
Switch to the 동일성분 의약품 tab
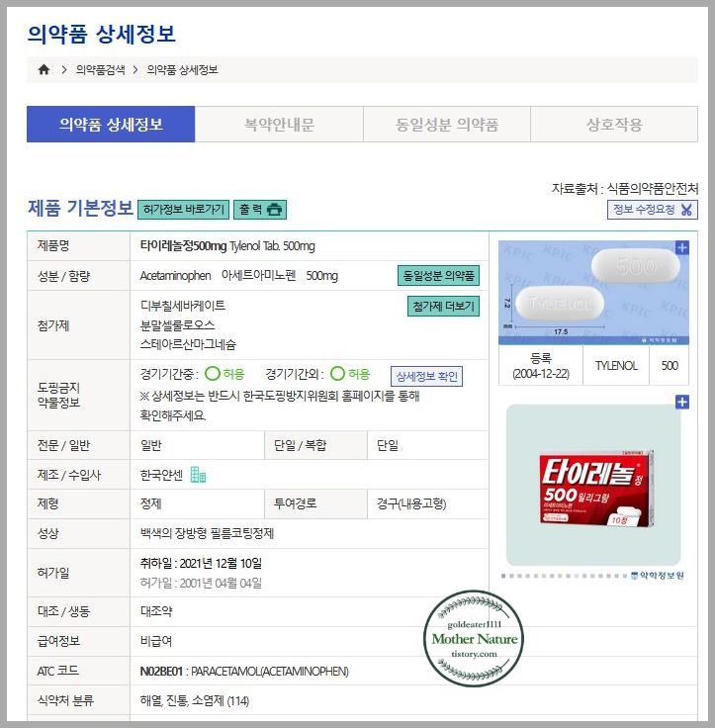pyautogui.click(x=447, y=124)
